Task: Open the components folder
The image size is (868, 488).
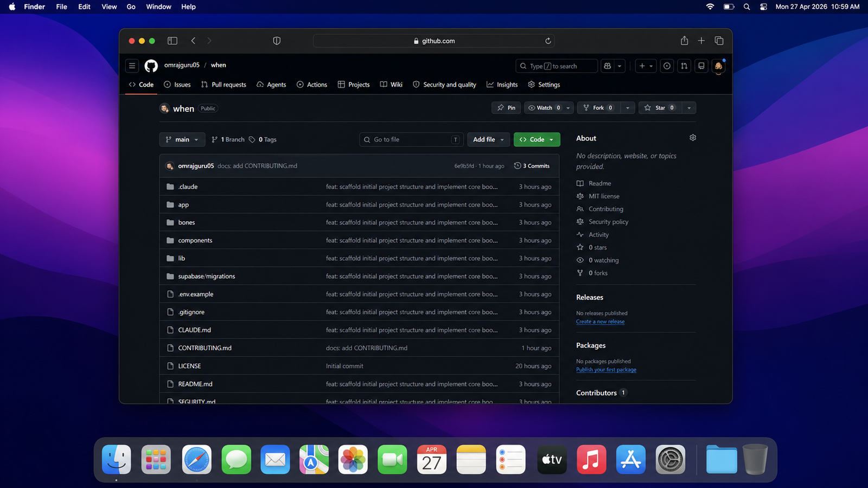Action: [x=195, y=240]
